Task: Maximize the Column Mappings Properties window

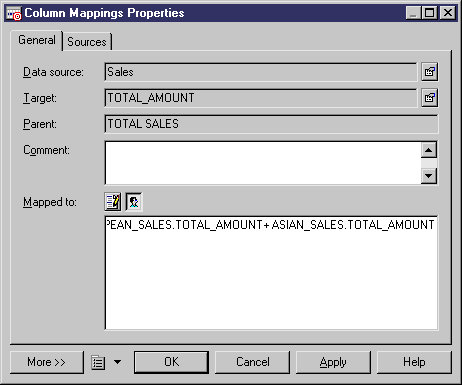Action: pyautogui.click(x=430, y=13)
